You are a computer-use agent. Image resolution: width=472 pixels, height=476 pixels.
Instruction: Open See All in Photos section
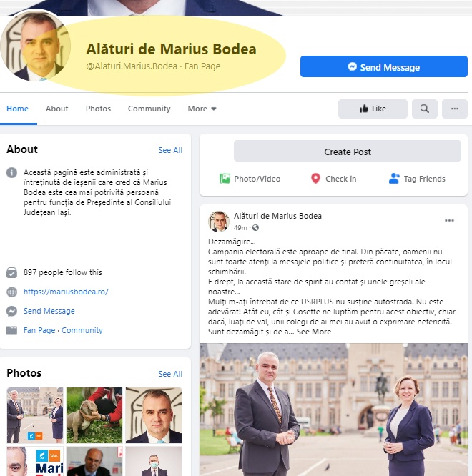click(170, 374)
